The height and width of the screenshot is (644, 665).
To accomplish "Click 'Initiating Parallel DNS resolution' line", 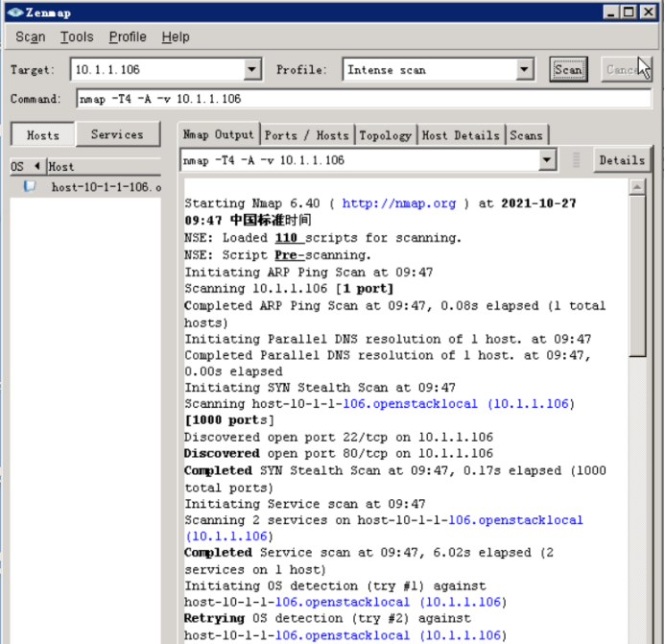I will click(x=388, y=339).
